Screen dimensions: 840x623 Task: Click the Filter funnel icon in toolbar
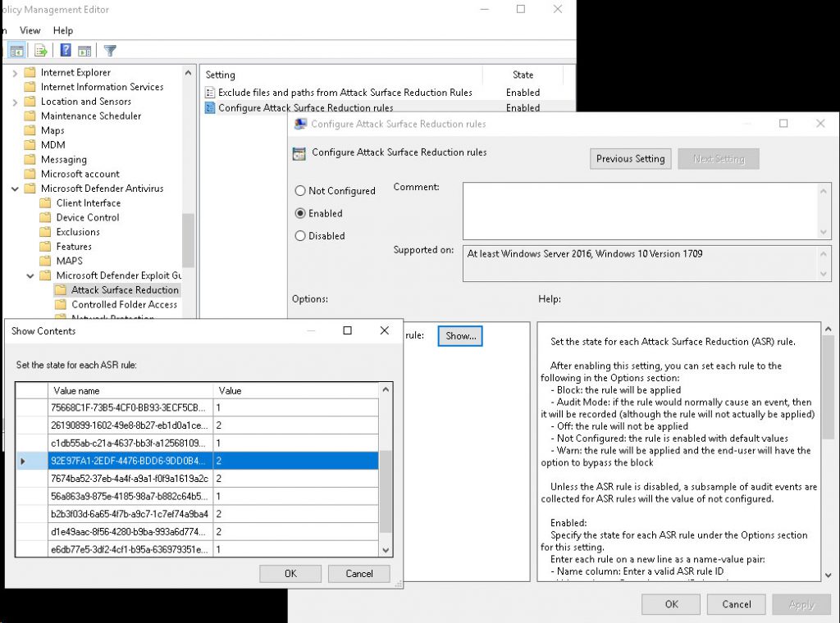(x=110, y=51)
